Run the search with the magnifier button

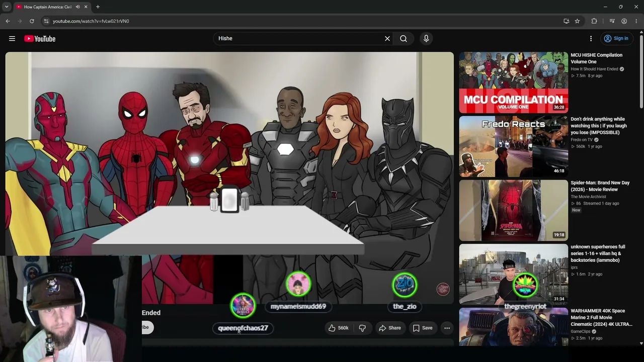coord(404,39)
